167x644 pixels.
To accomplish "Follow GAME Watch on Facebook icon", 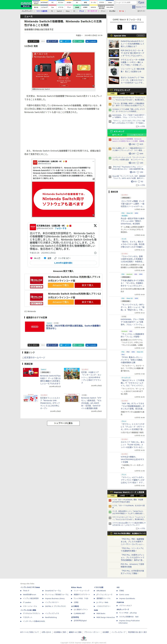I will click(x=134, y=27).
